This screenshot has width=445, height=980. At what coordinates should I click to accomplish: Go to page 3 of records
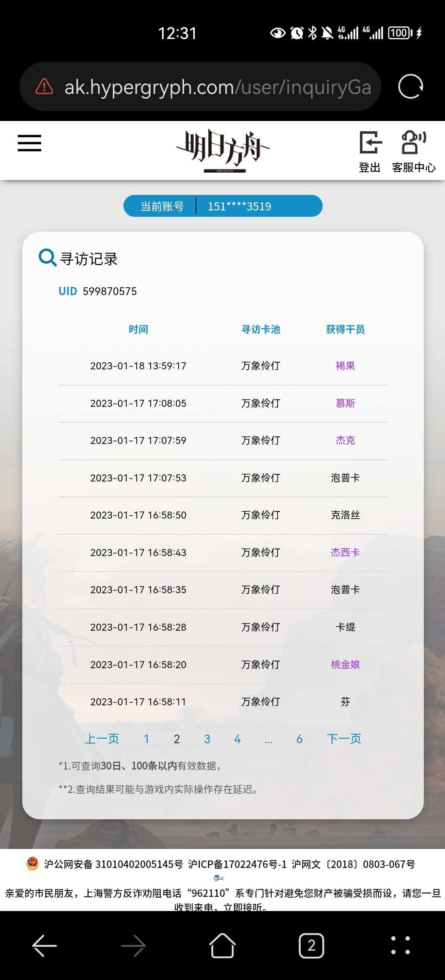click(x=207, y=739)
